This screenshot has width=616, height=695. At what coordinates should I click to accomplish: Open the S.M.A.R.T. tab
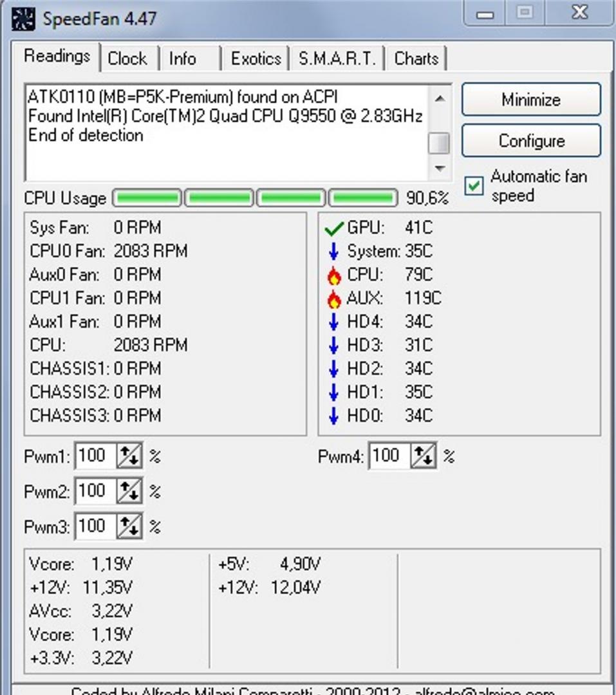point(337,59)
